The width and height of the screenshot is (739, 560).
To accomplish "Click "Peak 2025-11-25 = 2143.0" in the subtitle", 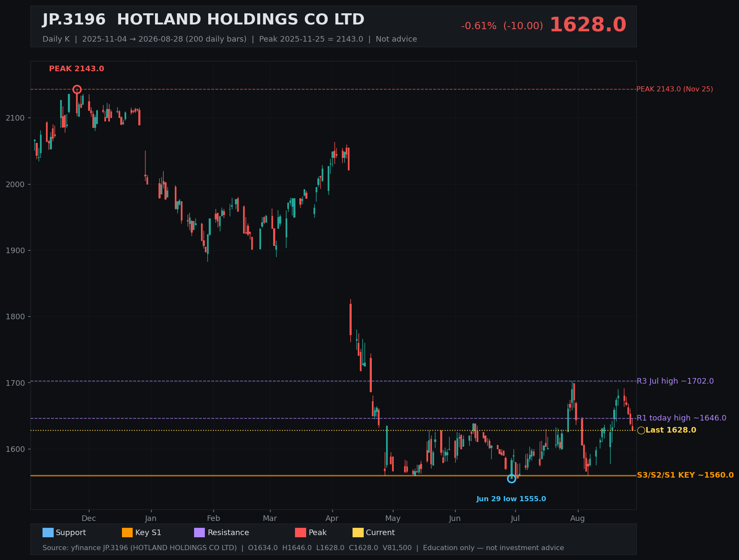I will click(311, 39).
